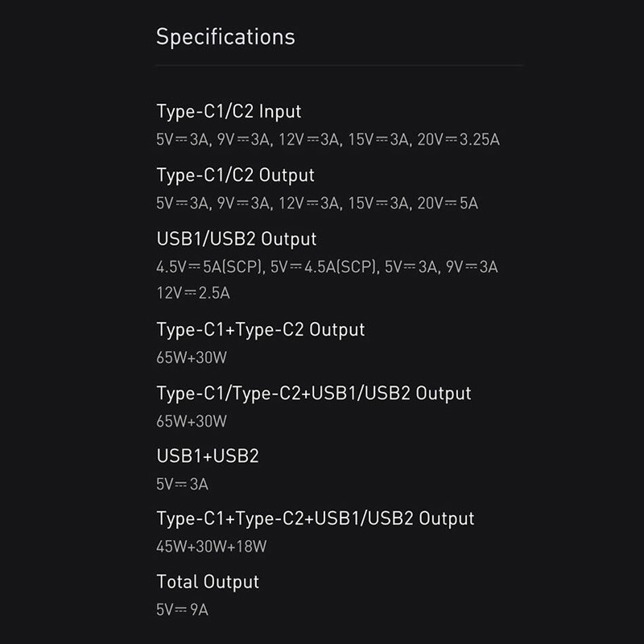Click the 45W+30W+18W value

pyautogui.click(x=212, y=547)
